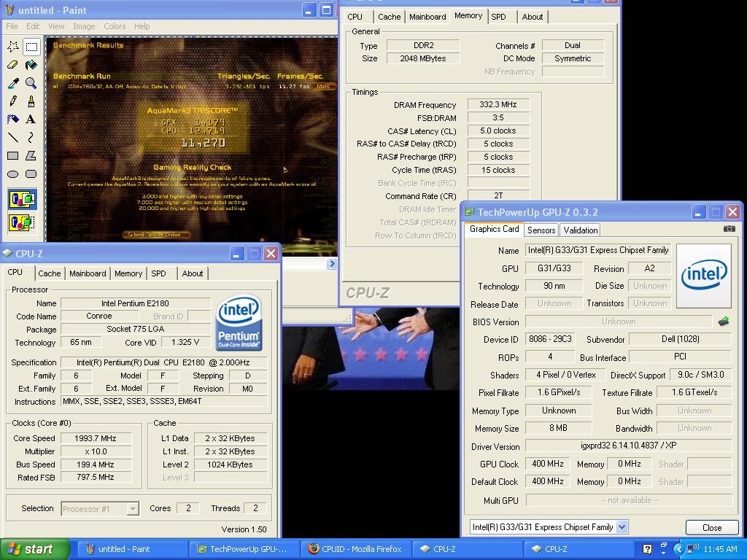Switch to TechPowerUp GPU-Z taskbar button
This screenshot has height=560, width=747.
click(244, 549)
